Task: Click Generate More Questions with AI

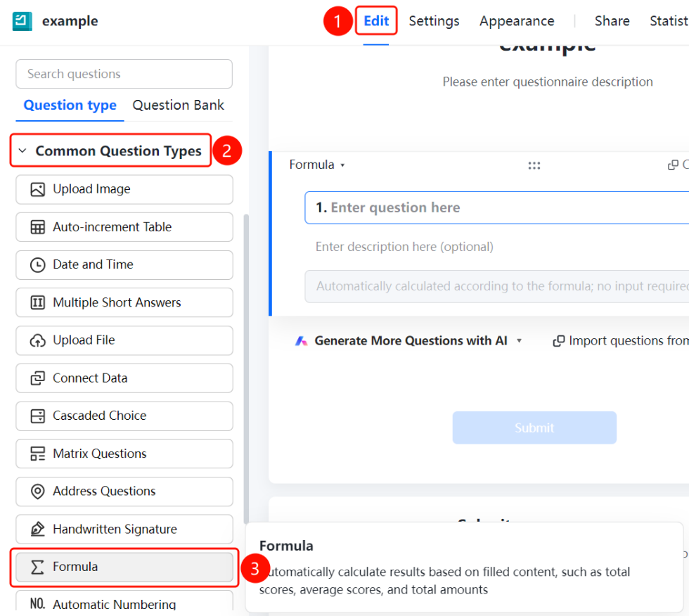Action: tap(411, 341)
